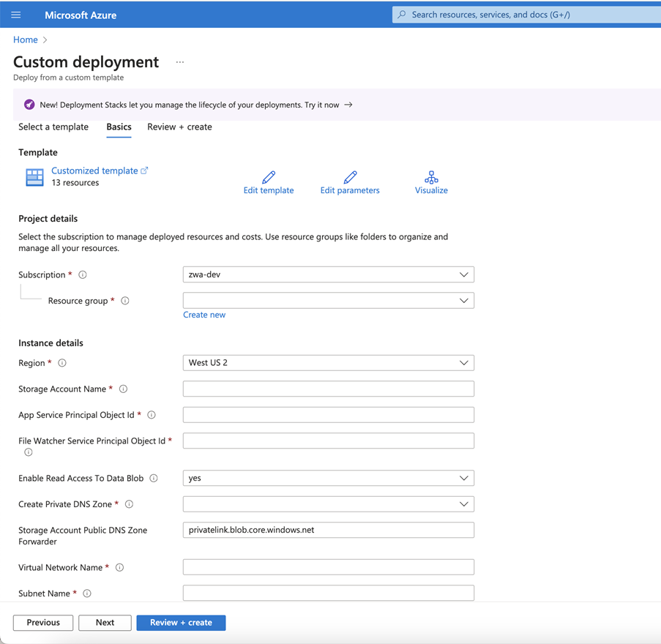Open the Resource group dropdown
Image resolution: width=661 pixels, height=644 pixels.
(328, 301)
